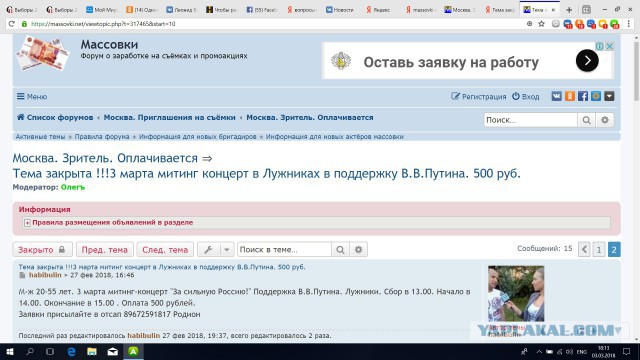
Task: Switch to the Facebook tab
Action: (x=262, y=9)
